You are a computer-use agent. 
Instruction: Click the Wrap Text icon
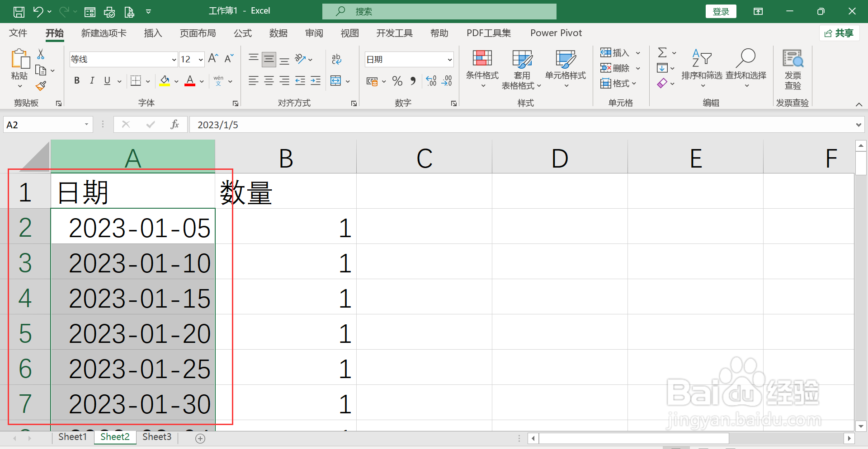(336, 59)
